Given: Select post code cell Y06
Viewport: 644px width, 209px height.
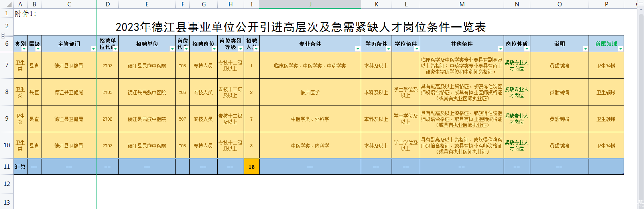Looking at the screenshot, I should pyautogui.click(x=183, y=92).
